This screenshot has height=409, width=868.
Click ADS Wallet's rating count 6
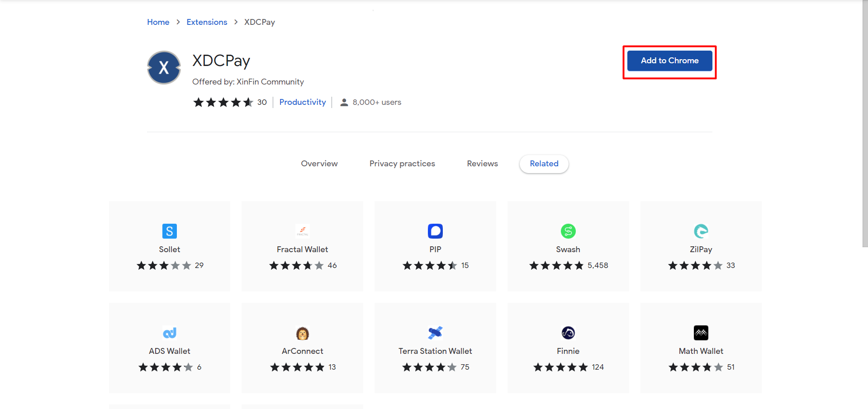point(199,367)
